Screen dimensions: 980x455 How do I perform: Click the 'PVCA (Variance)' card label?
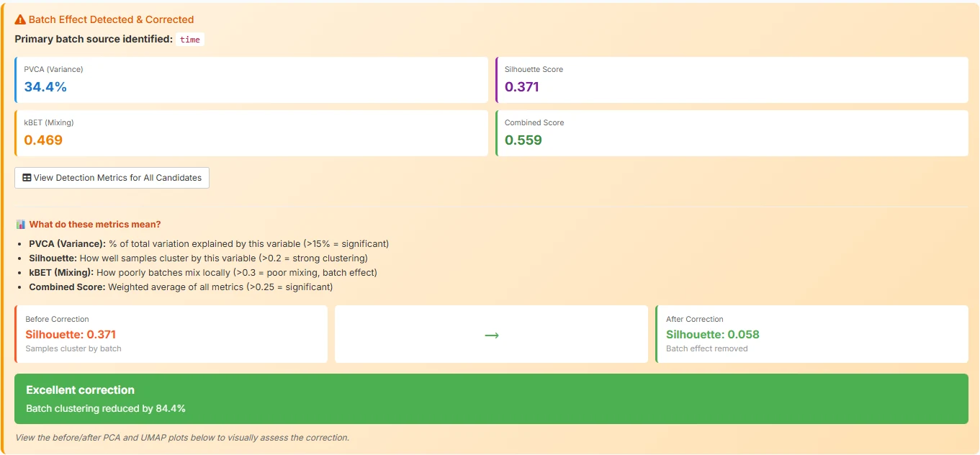tap(53, 70)
